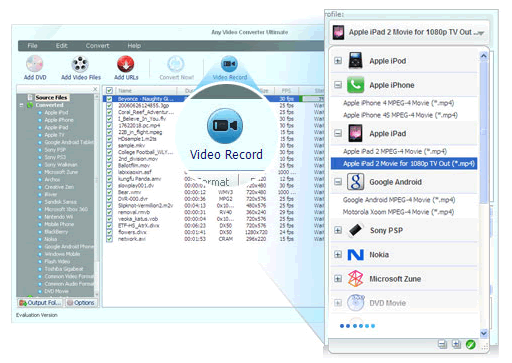Screen dimensions: 512x363
Task: Close the source files side panel
Action: point(95,89)
